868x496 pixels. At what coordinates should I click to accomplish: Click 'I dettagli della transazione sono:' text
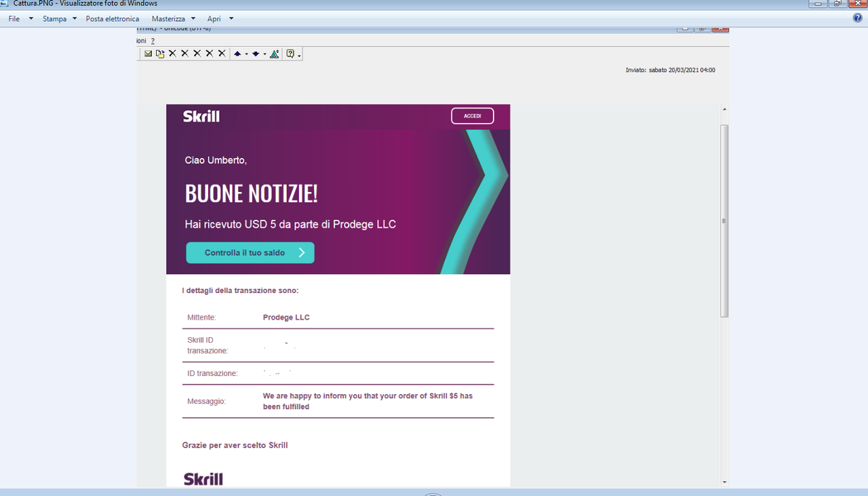point(240,291)
